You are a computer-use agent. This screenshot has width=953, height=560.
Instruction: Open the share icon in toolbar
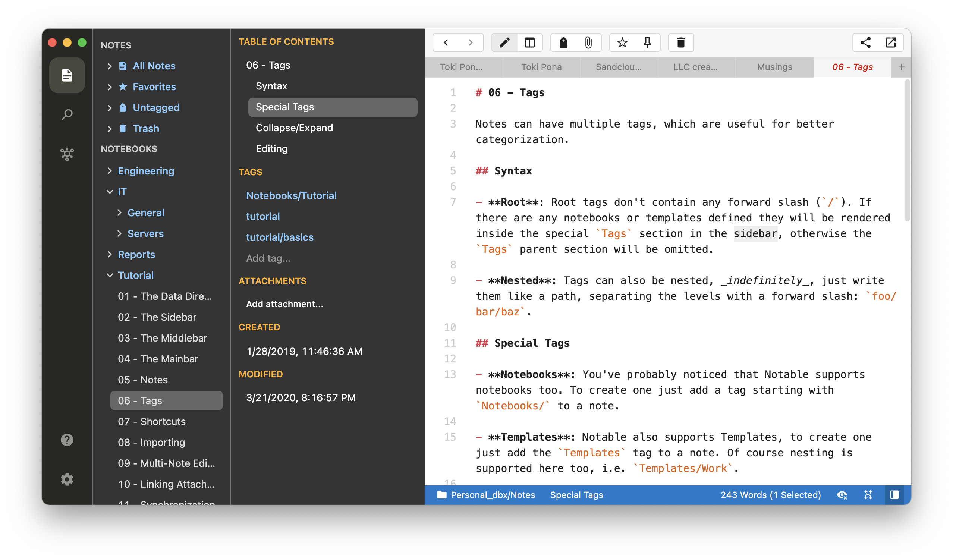865,43
